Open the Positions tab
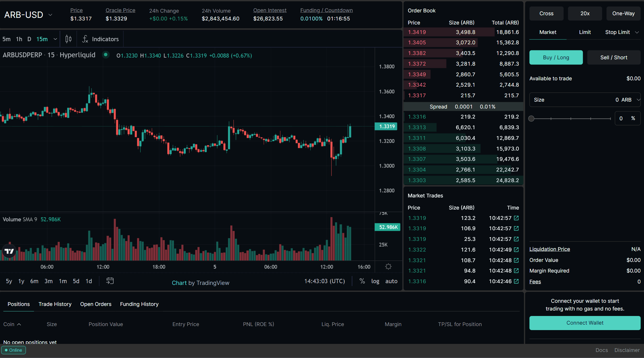 [19, 304]
